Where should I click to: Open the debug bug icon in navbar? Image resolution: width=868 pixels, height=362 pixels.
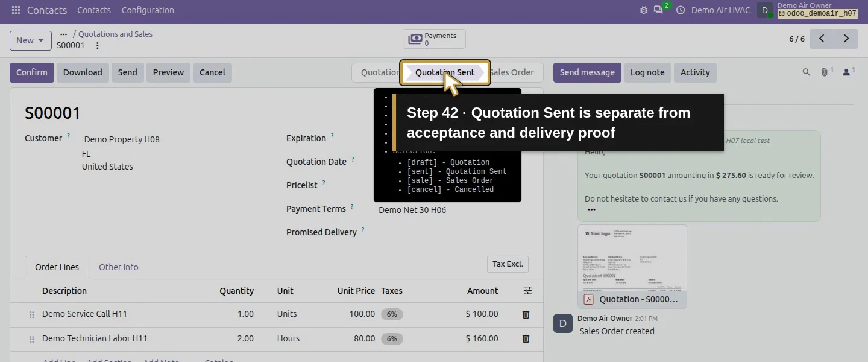[644, 10]
